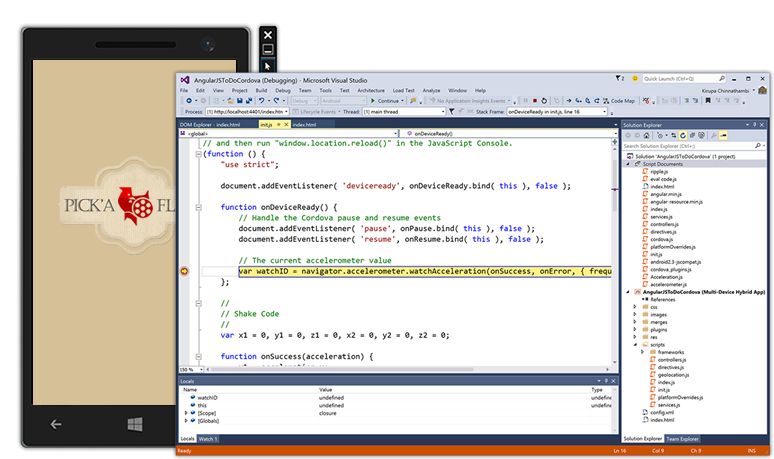Open the Stack Frame dropdown

point(556,112)
